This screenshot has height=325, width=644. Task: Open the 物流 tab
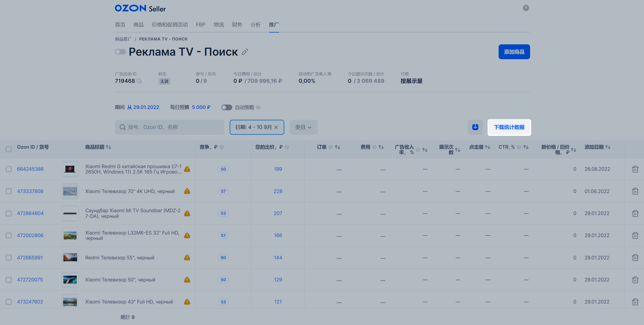[x=219, y=25]
